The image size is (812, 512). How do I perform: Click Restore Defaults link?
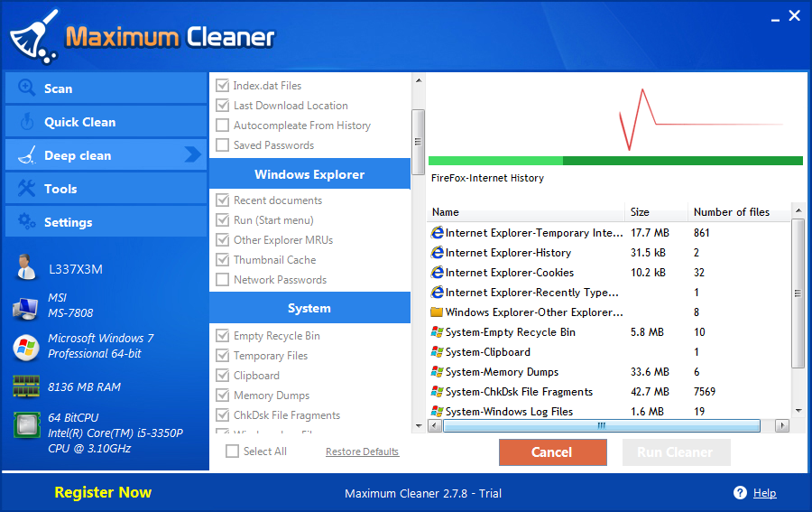coord(362,451)
